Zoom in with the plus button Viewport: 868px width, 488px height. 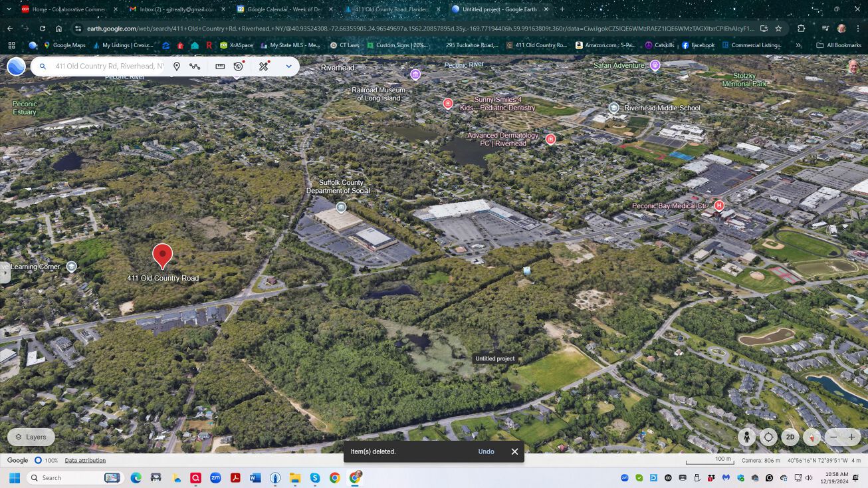[x=851, y=437]
